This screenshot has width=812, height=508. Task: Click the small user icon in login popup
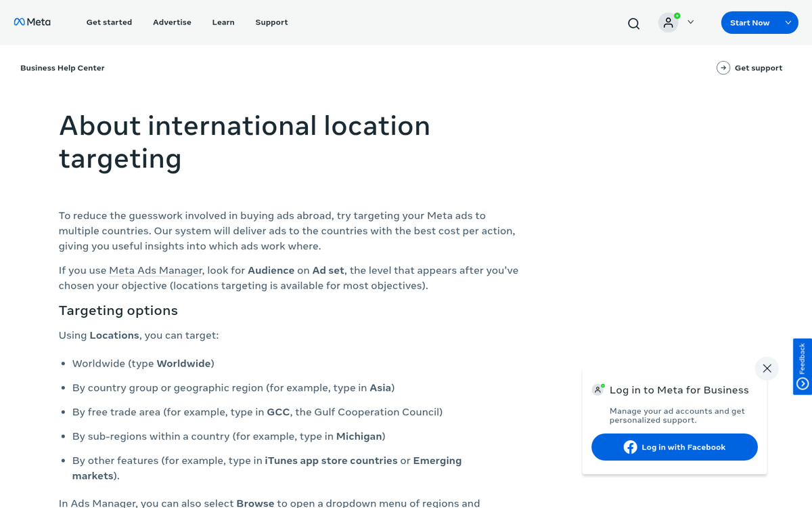tap(598, 389)
